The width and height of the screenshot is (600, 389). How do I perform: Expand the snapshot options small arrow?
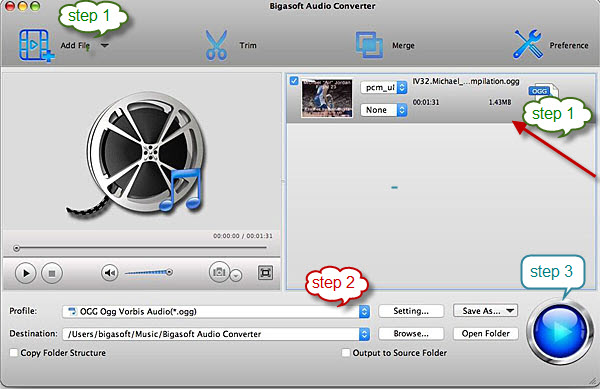(x=236, y=275)
